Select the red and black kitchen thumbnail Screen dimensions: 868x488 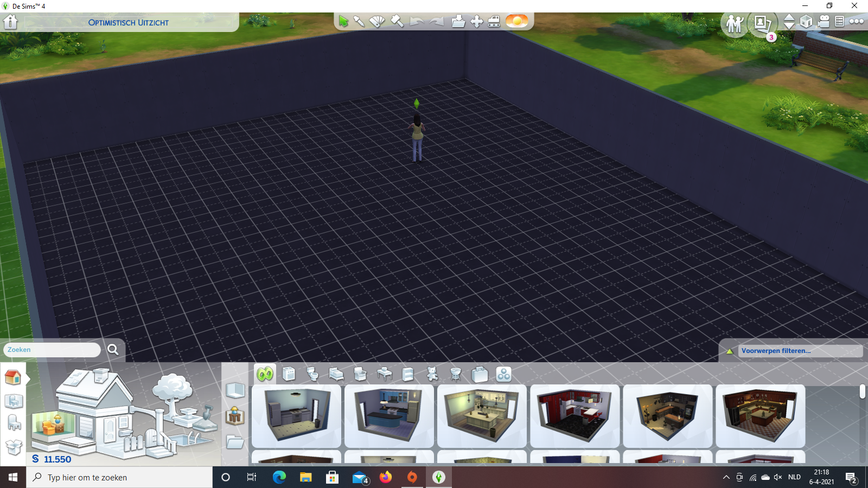(x=575, y=416)
